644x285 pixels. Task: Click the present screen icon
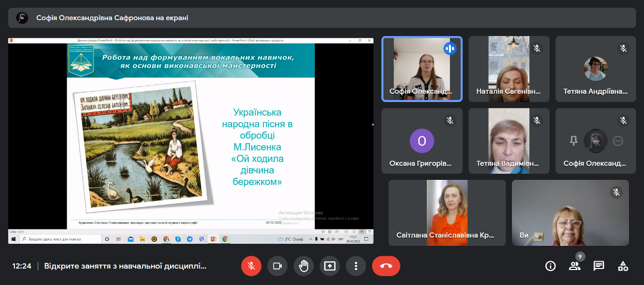point(330,266)
